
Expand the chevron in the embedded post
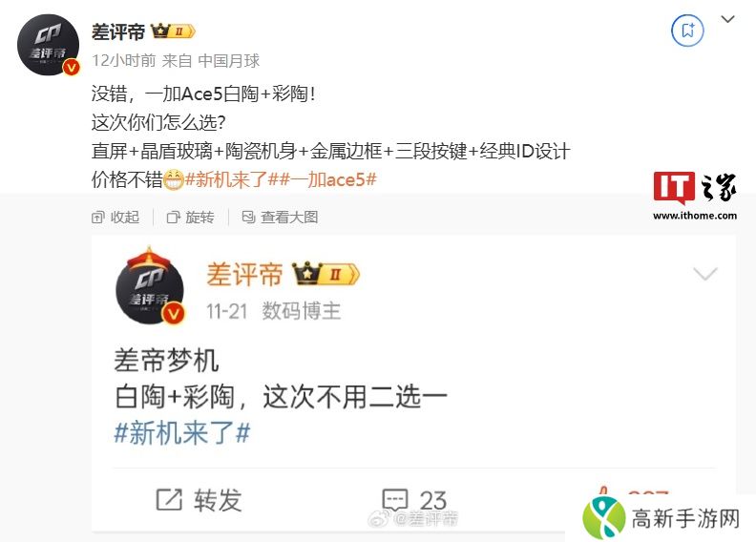click(x=705, y=274)
